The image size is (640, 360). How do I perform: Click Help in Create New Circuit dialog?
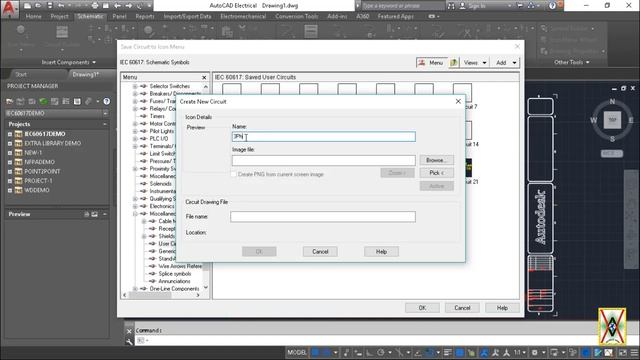381,252
